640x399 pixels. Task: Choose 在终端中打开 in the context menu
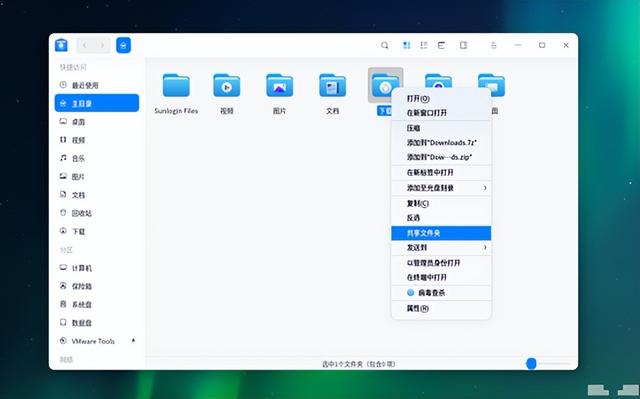coord(441,277)
